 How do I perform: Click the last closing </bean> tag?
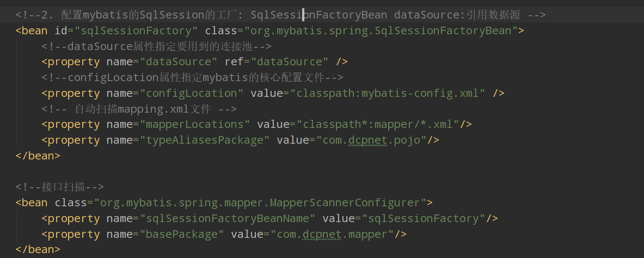coord(38,249)
